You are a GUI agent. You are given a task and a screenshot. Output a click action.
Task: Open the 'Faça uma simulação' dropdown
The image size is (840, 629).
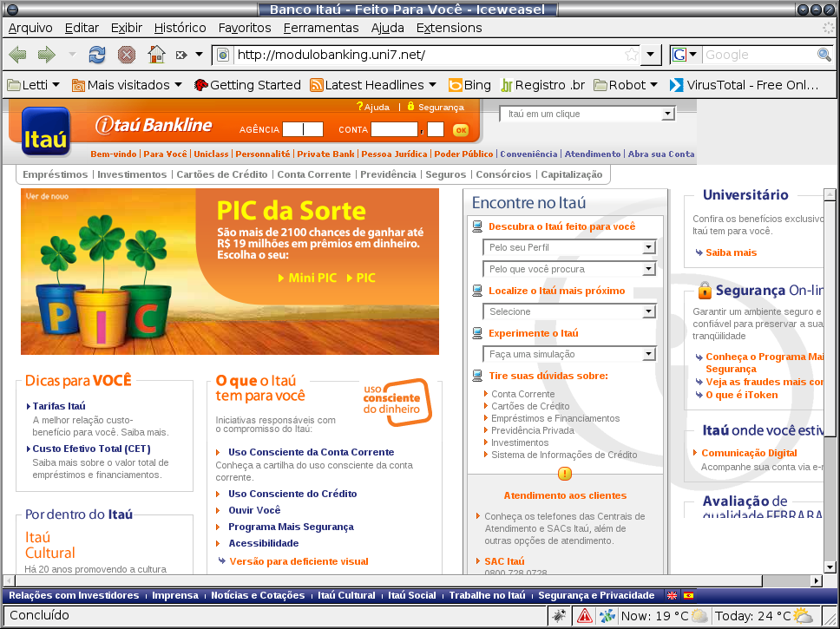pyautogui.click(x=569, y=354)
